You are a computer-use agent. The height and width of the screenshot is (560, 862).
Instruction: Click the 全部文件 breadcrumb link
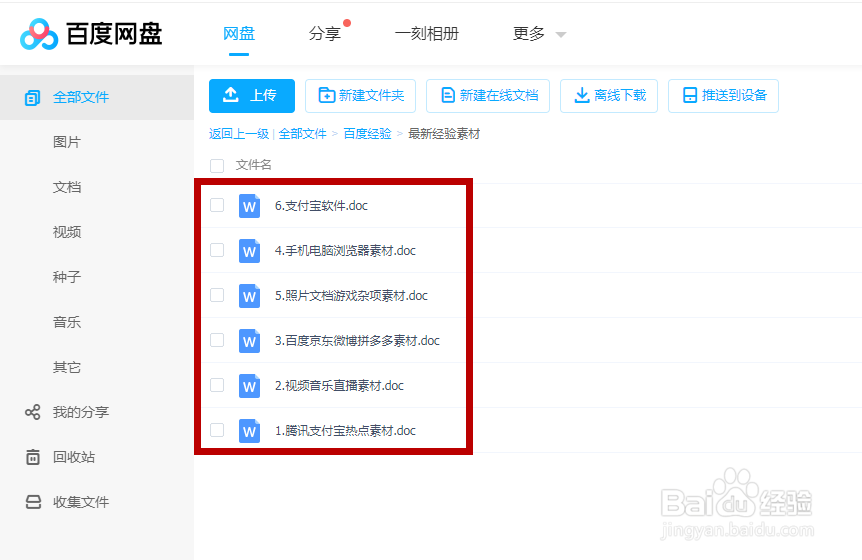pyautogui.click(x=302, y=134)
